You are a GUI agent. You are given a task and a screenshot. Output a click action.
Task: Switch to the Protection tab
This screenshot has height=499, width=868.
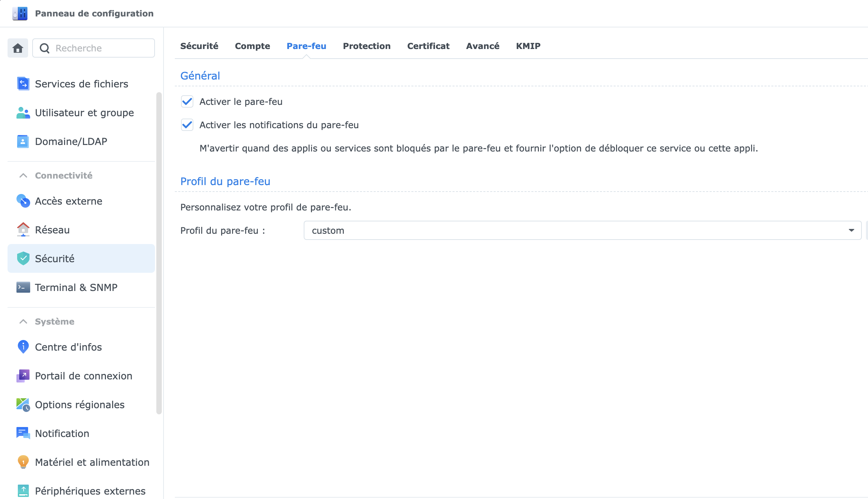(366, 46)
